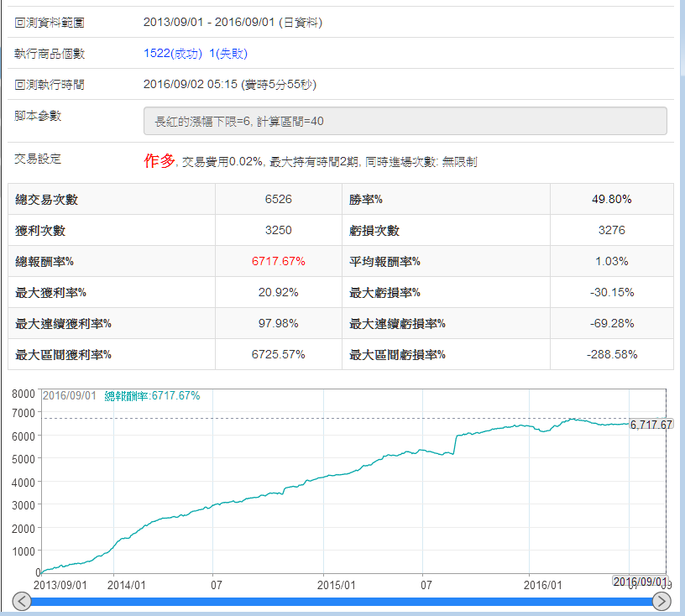The height and width of the screenshot is (616, 685).
Task: Click the left arrow of chart scroller
Action: 23,601
